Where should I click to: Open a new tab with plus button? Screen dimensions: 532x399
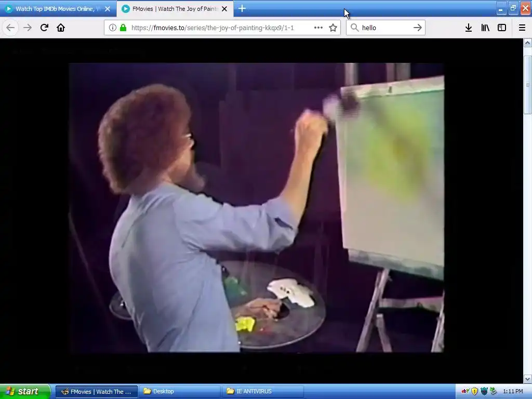coord(242,8)
